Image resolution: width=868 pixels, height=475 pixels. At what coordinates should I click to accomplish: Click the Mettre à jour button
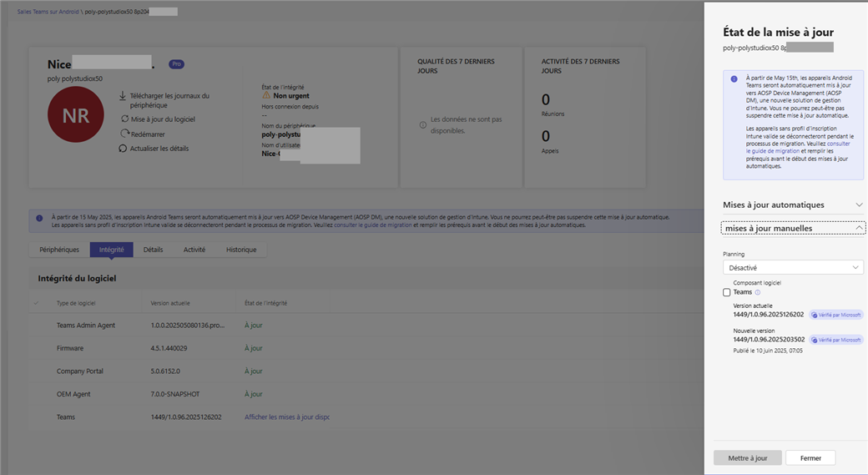point(747,457)
